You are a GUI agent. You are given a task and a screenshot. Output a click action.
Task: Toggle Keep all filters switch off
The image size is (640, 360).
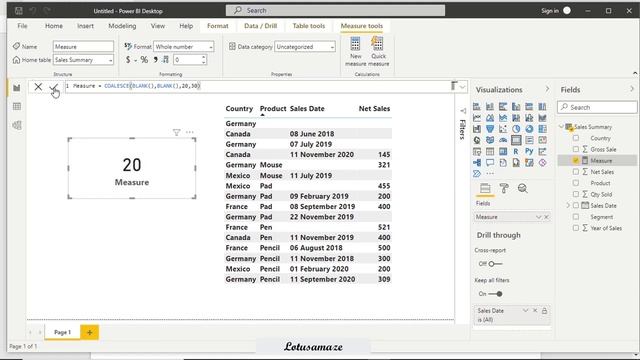click(495, 294)
